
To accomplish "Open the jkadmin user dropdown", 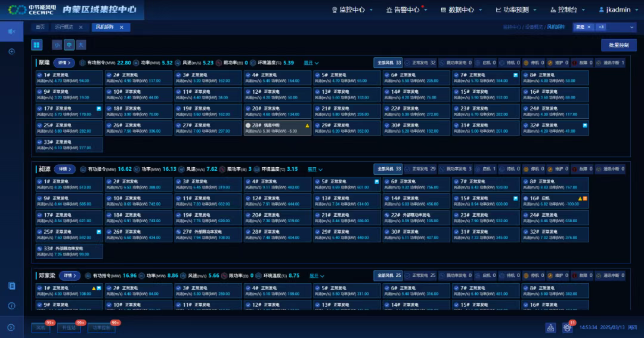I will [x=617, y=10].
